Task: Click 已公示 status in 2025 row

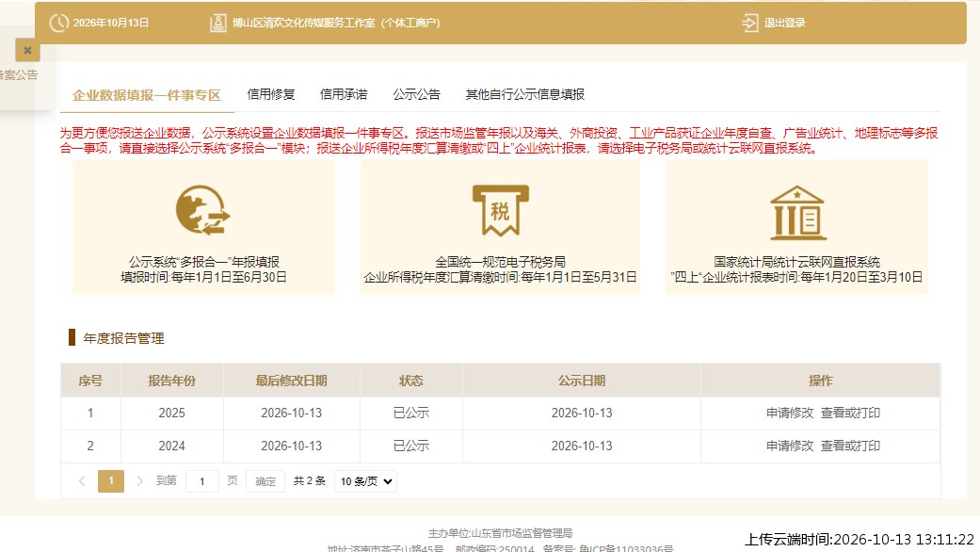Action: coord(411,413)
